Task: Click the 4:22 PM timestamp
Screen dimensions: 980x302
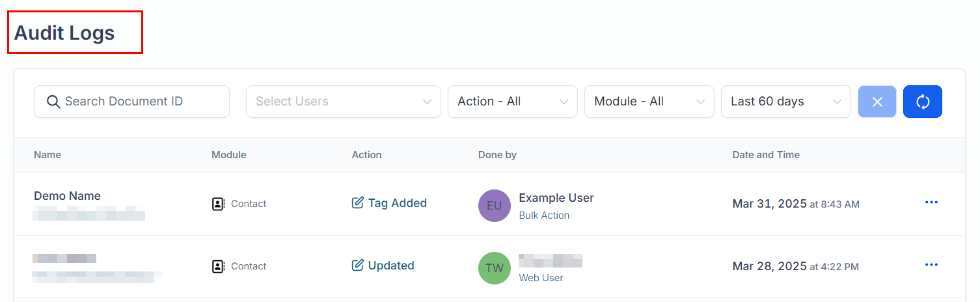Action: pyautogui.click(x=840, y=267)
